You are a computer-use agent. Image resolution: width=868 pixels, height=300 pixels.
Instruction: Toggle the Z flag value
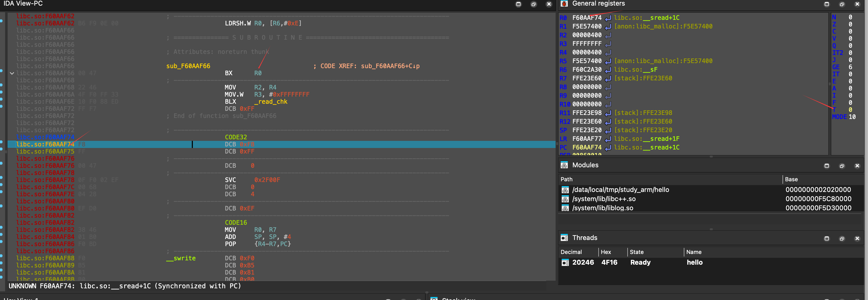tap(850, 24)
